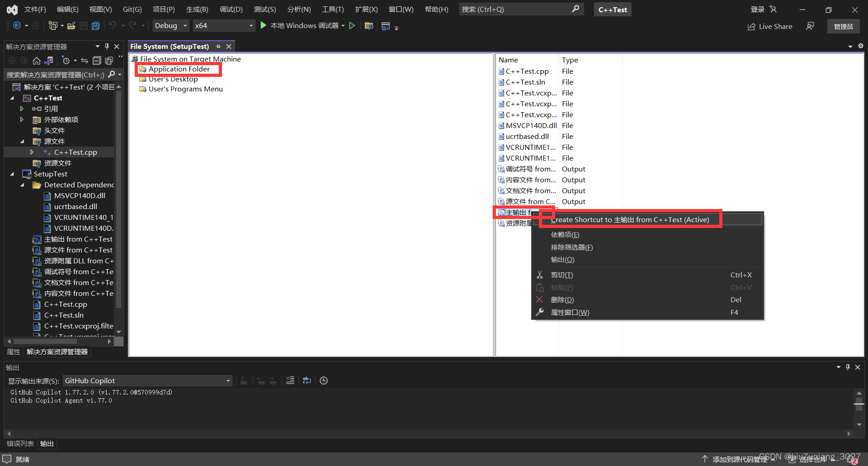This screenshot has width=868, height=466.
Task: Click the new project icon in toolbar
Action: tap(53, 26)
